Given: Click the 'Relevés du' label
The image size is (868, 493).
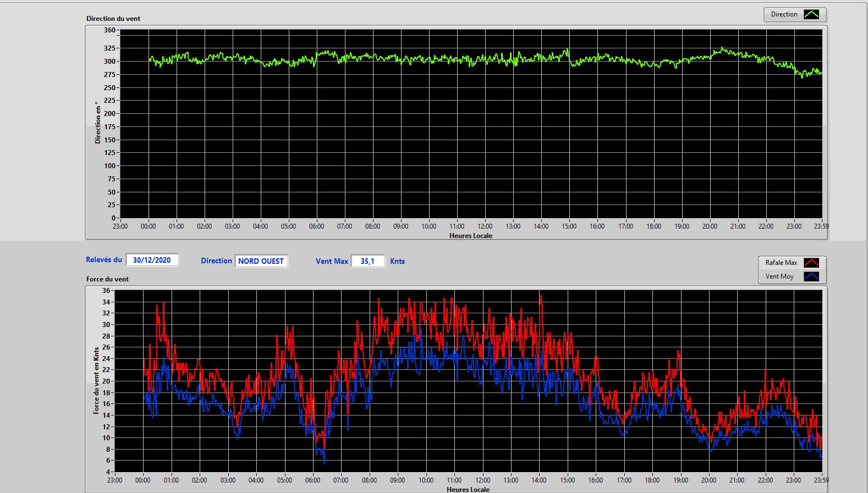Looking at the screenshot, I should click(x=104, y=259).
